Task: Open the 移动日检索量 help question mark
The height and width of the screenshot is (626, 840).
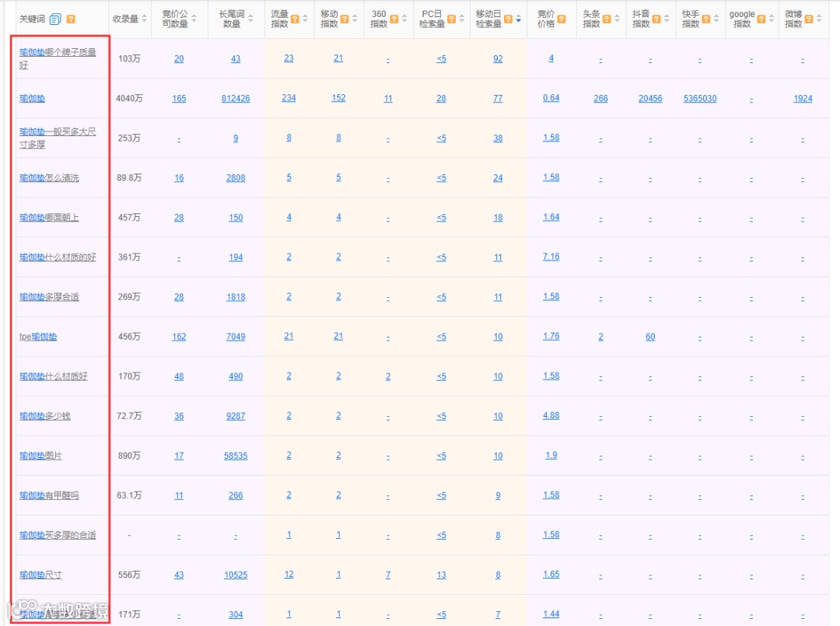Action: 509,19
